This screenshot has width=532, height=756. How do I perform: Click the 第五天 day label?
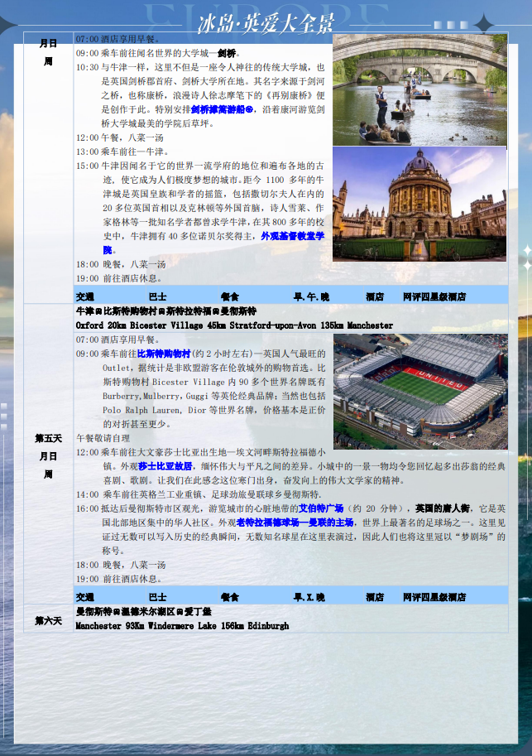pos(48,438)
